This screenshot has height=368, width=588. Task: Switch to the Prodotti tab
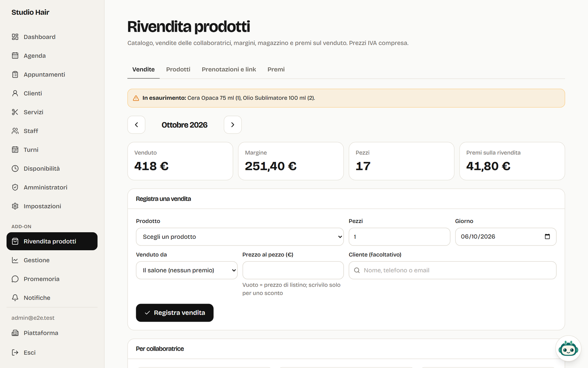tap(178, 70)
